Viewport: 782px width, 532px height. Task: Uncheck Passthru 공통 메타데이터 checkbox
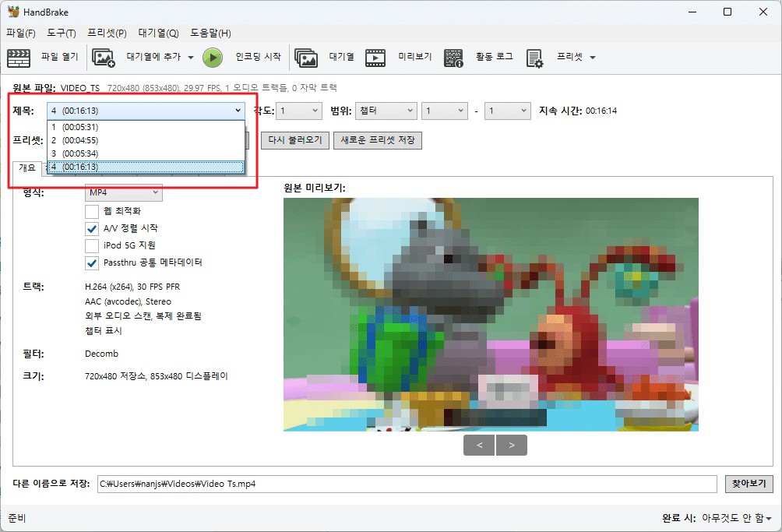[92, 263]
